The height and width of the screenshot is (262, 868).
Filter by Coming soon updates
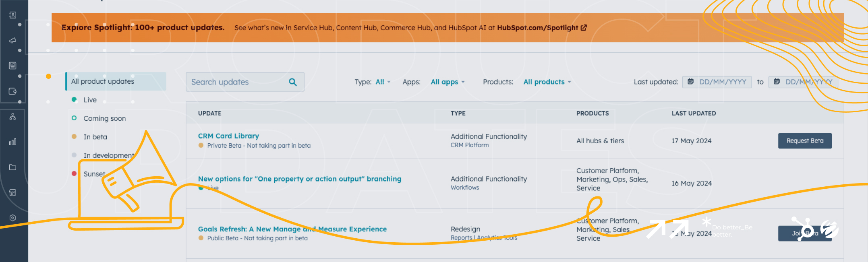click(104, 118)
